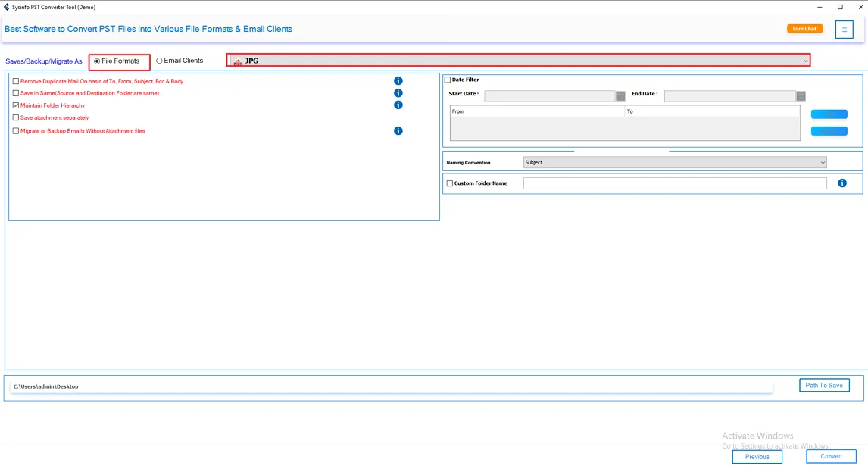Start a Live Chat session
Image resolution: width=868 pixels, height=472 pixels.
click(804, 29)
